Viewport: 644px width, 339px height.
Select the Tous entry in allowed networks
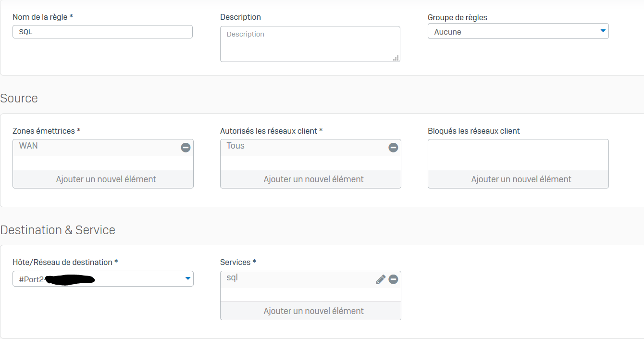click(235, 146)
